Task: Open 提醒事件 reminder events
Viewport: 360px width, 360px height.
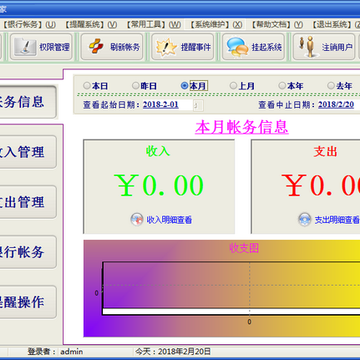Action: pyautogui.click(x=183, y=47)
